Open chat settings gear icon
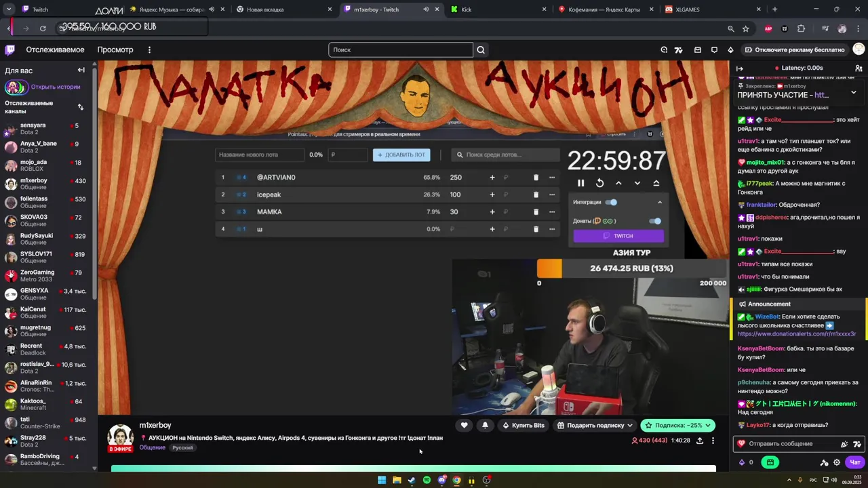 [x=837, y=462]
